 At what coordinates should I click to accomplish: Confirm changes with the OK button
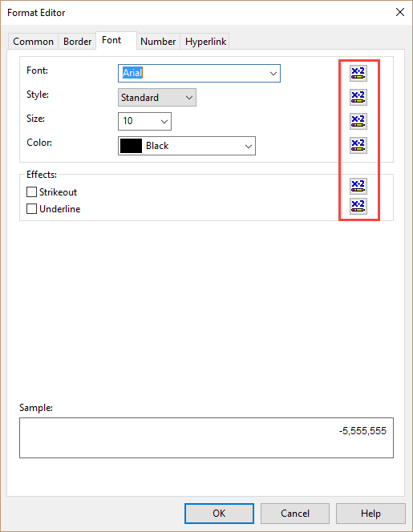[219, 514]
